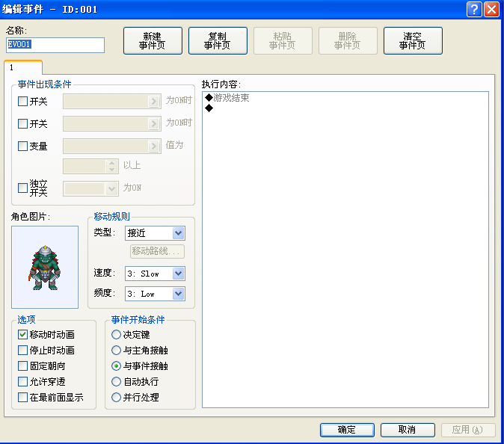
Task: Enable the 独立开关 condition checkbox
Action: coord(22,188)
